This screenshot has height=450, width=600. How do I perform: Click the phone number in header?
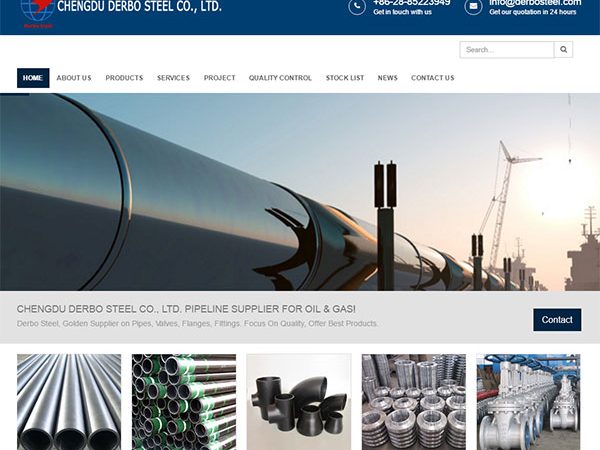pos(412,3)
